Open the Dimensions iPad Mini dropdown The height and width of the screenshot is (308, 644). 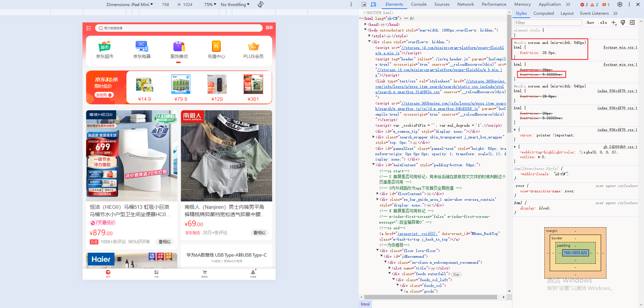(130, 4)
